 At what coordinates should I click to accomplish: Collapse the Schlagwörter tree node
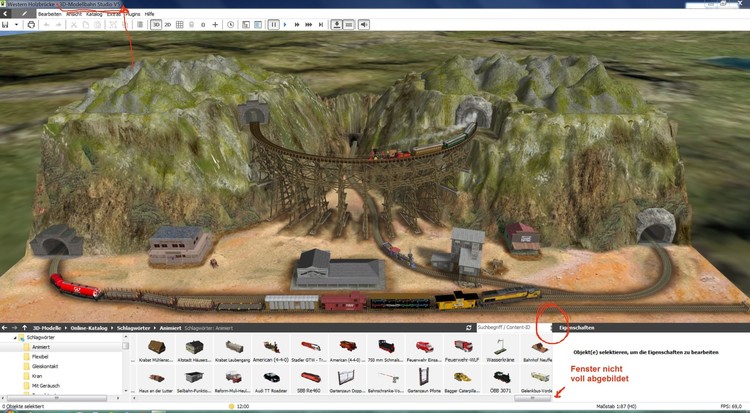click(15, 338)
